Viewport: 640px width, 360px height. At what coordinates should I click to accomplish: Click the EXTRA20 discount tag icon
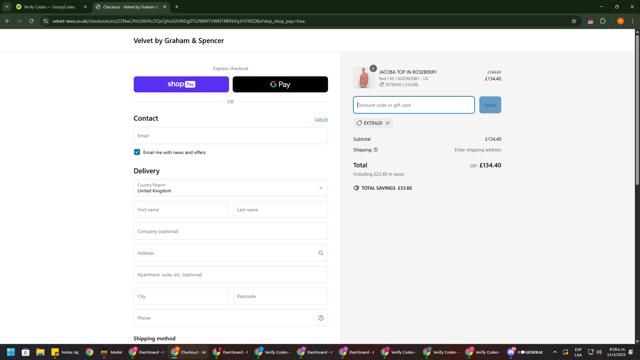click(359, 123)
